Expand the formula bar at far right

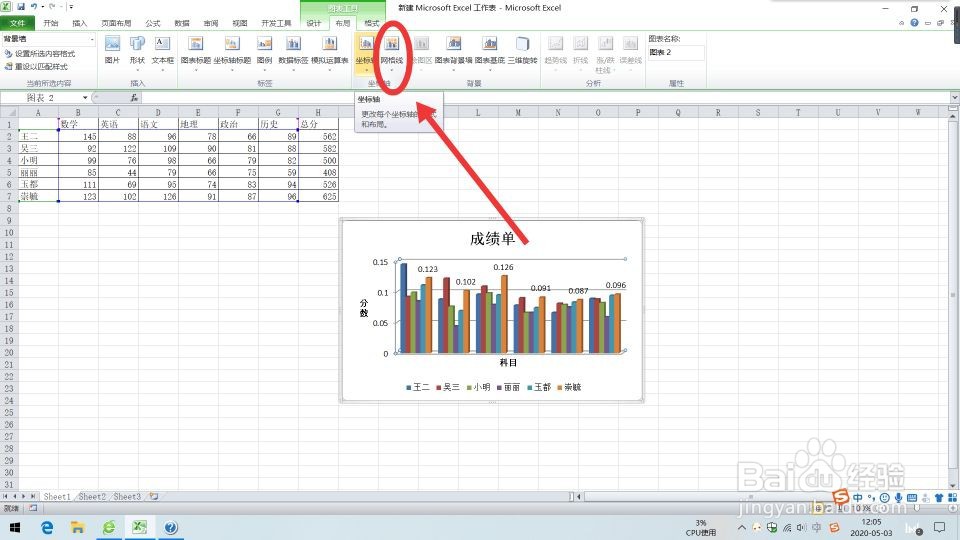point(954,97)
